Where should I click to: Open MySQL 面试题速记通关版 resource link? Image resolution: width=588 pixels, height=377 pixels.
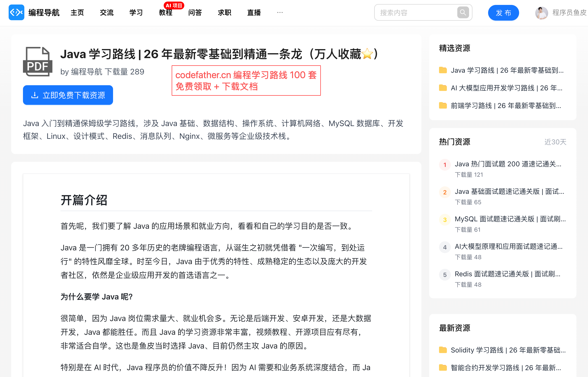tap(510, 219)
